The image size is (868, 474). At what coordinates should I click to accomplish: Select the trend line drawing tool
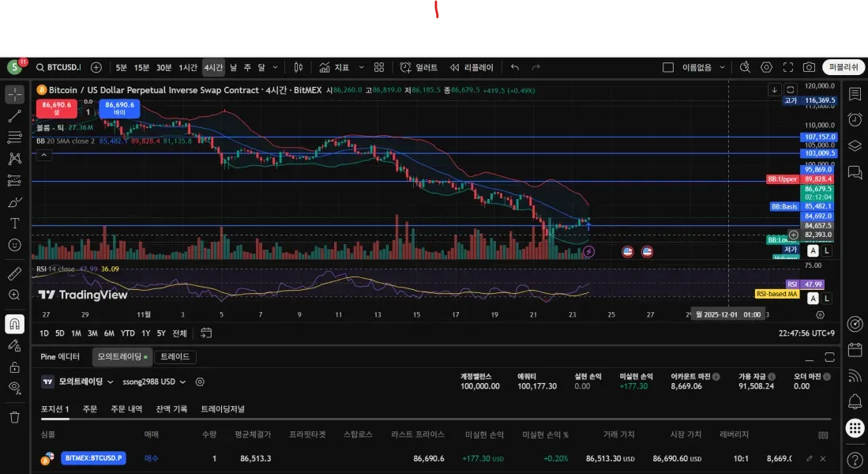point(15,116)
